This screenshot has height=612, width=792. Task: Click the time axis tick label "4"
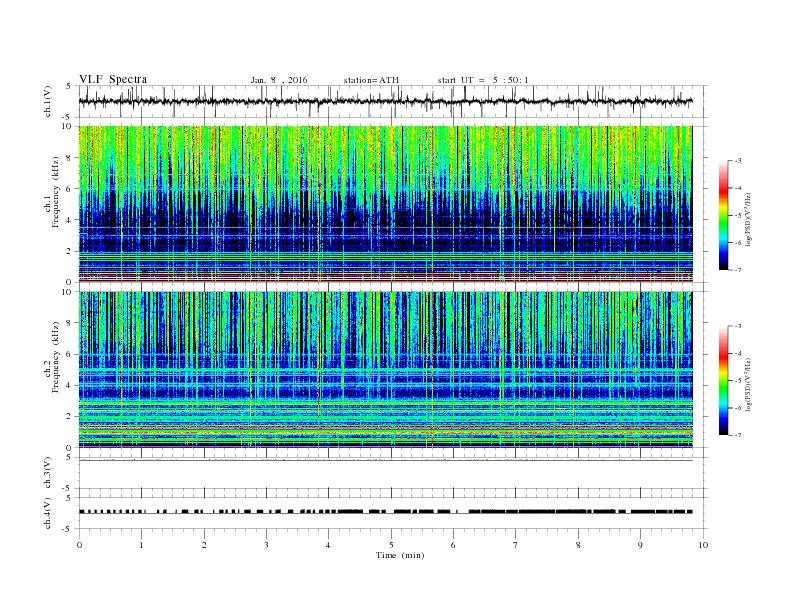329,545
